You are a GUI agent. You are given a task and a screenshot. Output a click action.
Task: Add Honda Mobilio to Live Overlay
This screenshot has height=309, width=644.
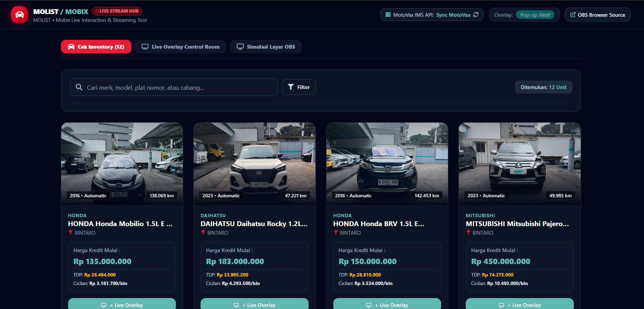click(x=122, y=304)
